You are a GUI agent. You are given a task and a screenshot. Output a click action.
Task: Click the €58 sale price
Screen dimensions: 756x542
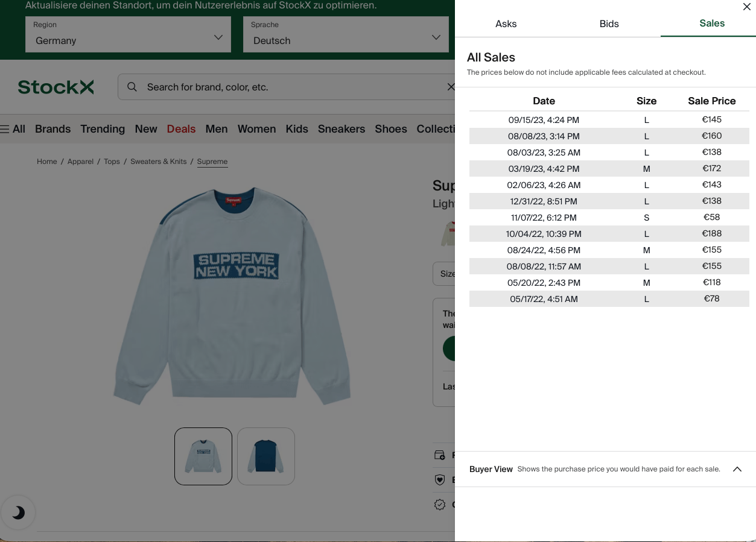click(712, 217)
